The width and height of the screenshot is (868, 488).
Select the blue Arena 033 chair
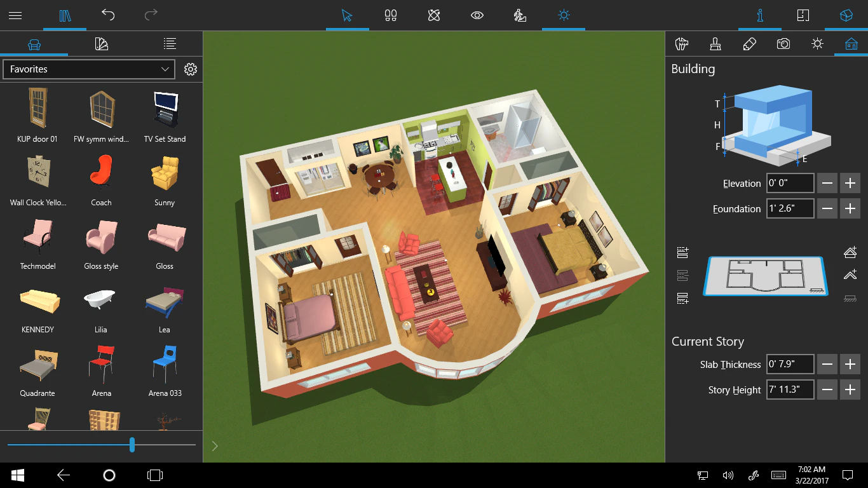tap(165, 370)
